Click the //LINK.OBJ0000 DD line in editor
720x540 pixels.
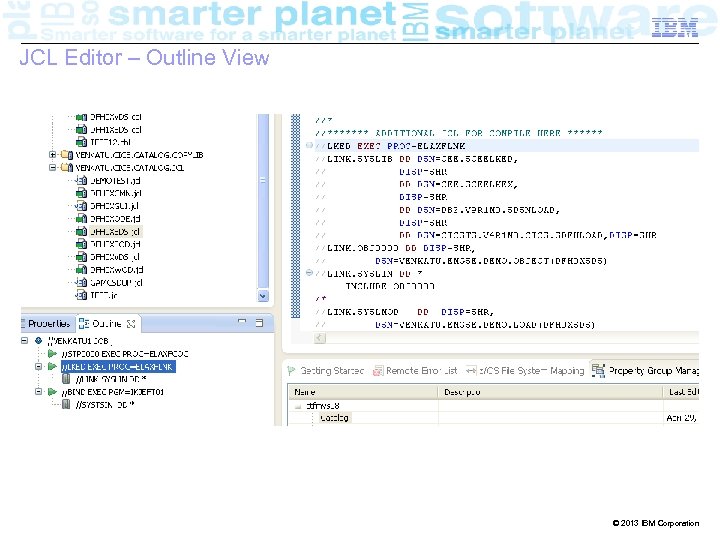(x=395, y=248)
